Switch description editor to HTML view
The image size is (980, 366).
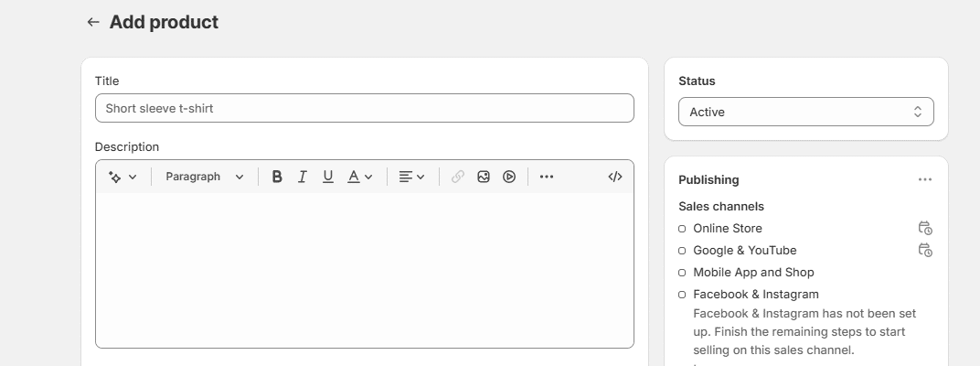click(615, 177)
